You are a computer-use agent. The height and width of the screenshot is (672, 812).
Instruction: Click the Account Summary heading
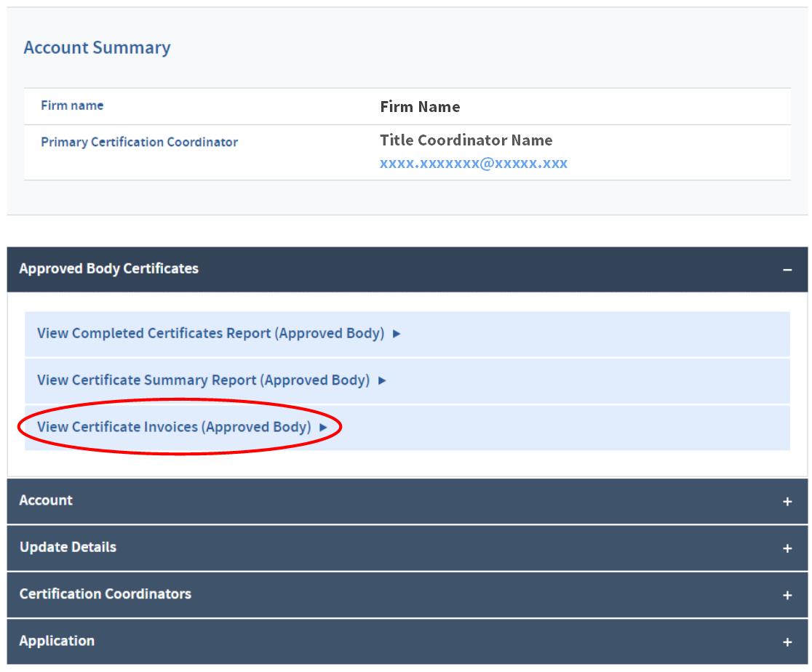pos(97,47)
